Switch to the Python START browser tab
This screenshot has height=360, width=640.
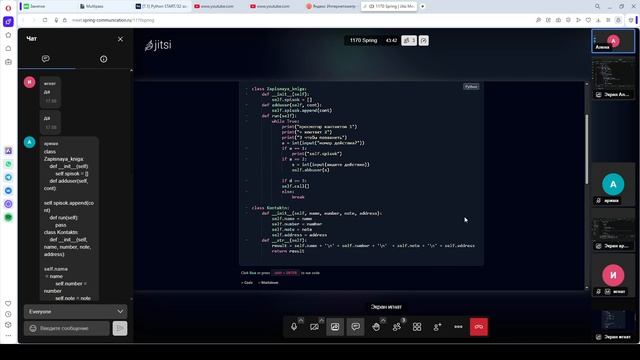tap(161, 6)
